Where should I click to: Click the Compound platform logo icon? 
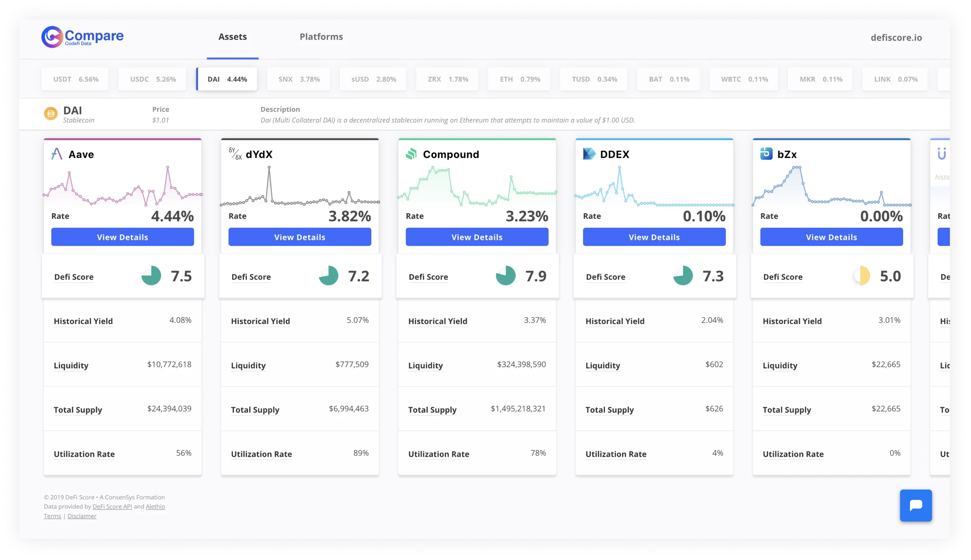click(411, 154)
